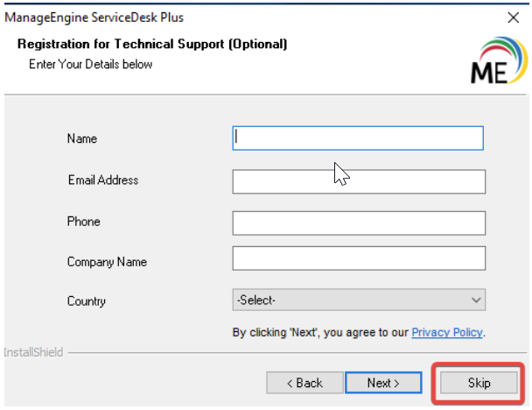
Task: Click the Company Name text box
Action: coord(358,258)
